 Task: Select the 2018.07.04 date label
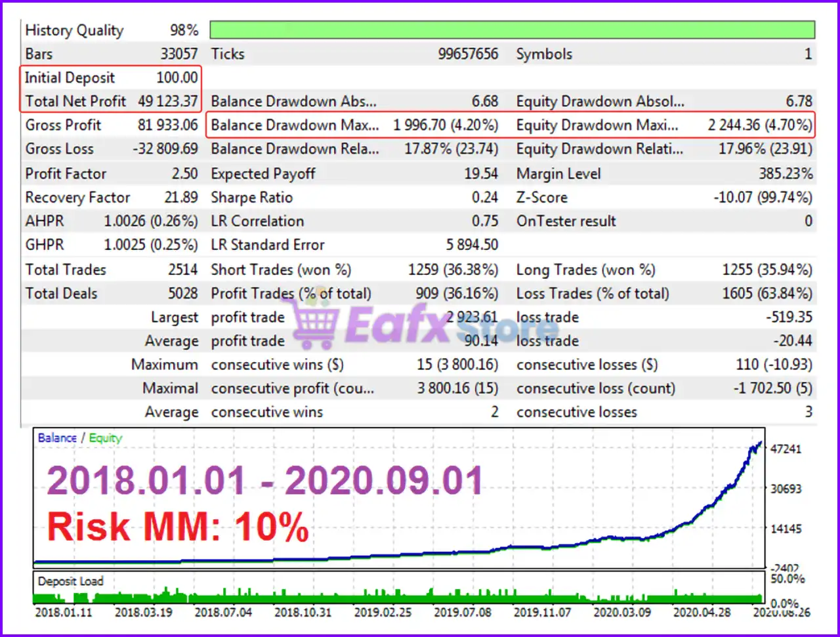224,612
